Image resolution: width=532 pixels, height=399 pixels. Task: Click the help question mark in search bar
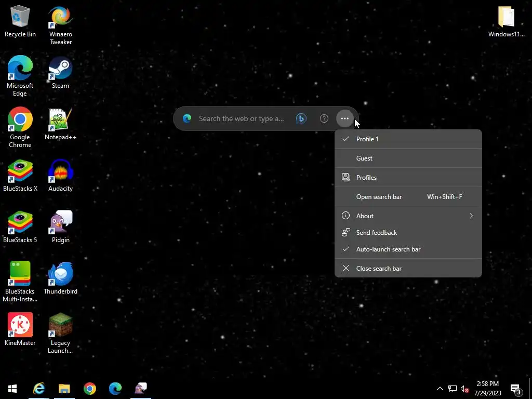(324, 118)
